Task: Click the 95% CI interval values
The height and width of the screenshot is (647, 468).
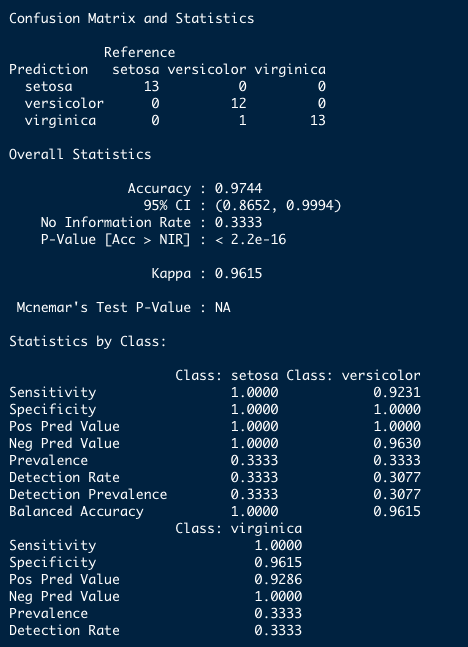Action: pyautogui.click(x=278, y=205)
